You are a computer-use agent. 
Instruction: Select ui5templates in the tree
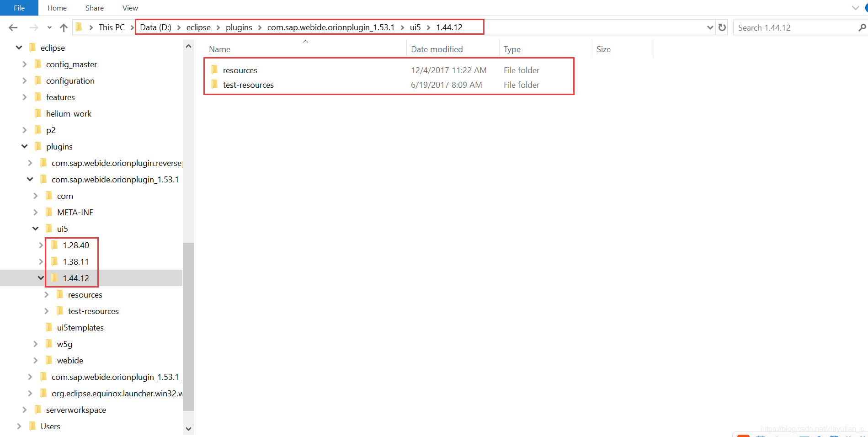click(80, 327)
